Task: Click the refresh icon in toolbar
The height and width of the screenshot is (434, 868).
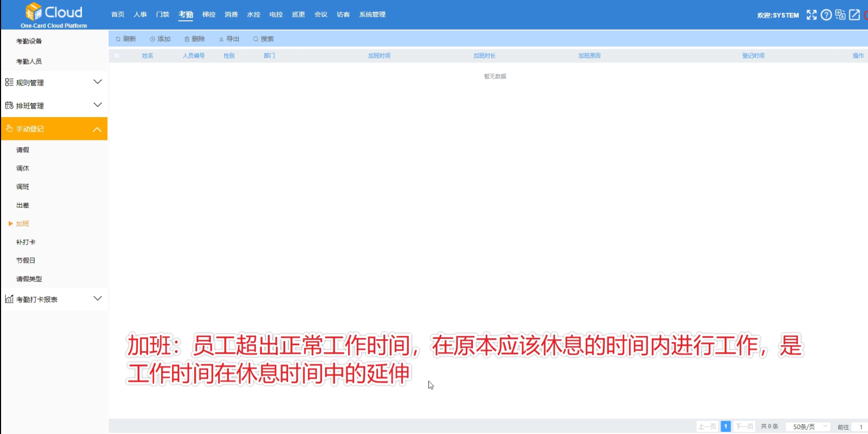Action: click(118, 39)
